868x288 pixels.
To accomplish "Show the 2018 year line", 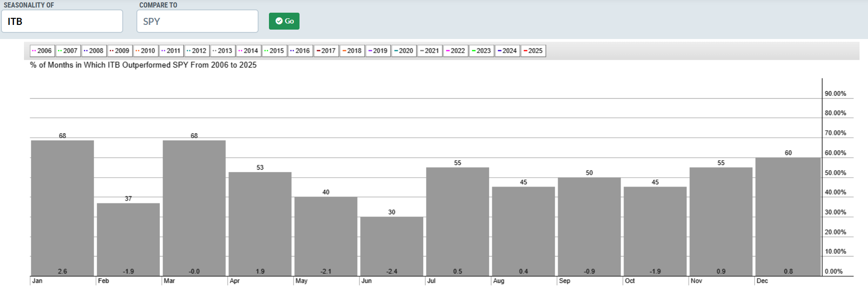I will [352, 51].
